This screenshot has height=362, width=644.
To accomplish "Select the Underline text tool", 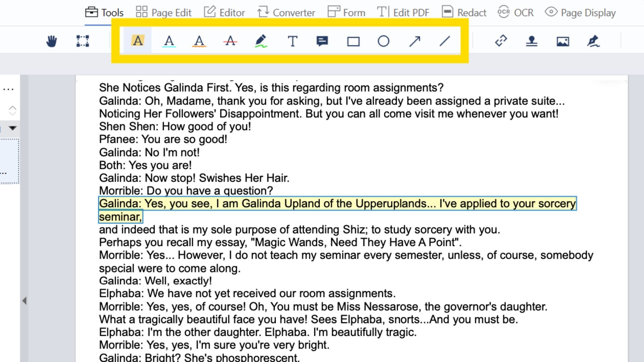I will coord(169,41).
